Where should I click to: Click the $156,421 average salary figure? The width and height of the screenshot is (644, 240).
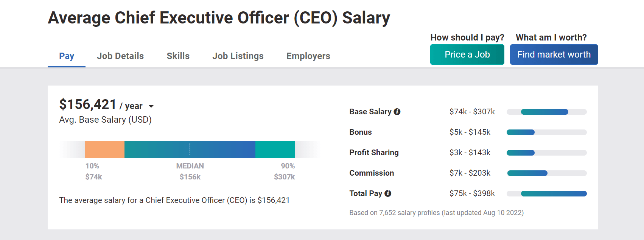coord(88,104)
